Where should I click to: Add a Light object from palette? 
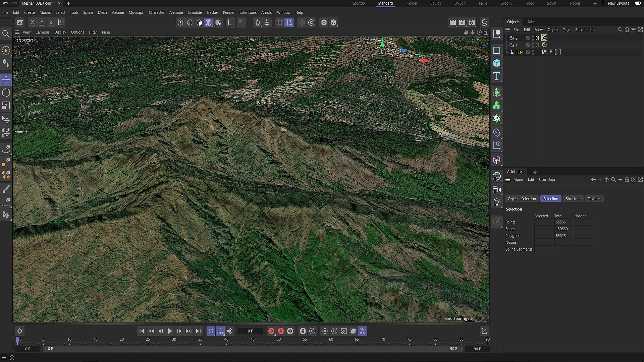497,202
